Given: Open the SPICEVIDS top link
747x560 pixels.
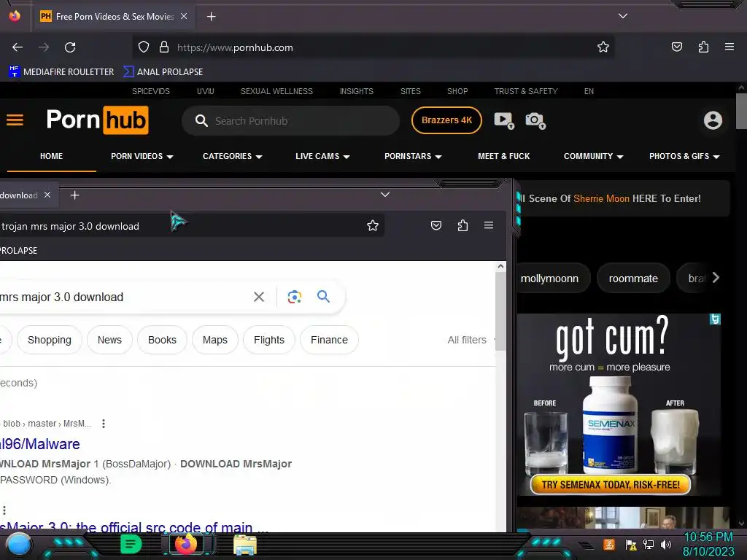Looking at the screenshot, I should point(150,91).
